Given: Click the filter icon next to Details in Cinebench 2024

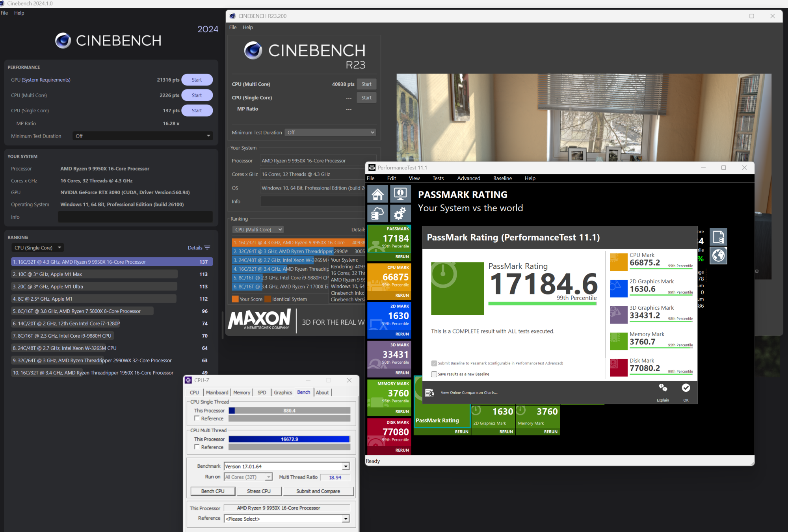Looking at the screenshot, I should pyautogui.click(x=207, y=248).
